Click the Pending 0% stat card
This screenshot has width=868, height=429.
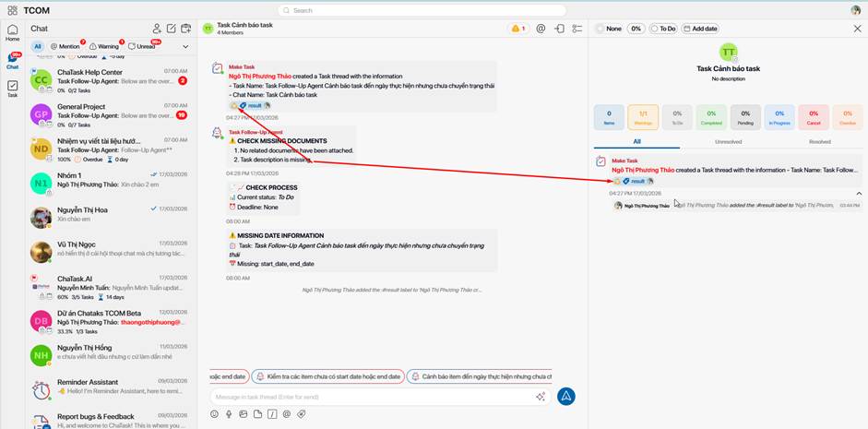click(745, 117)
